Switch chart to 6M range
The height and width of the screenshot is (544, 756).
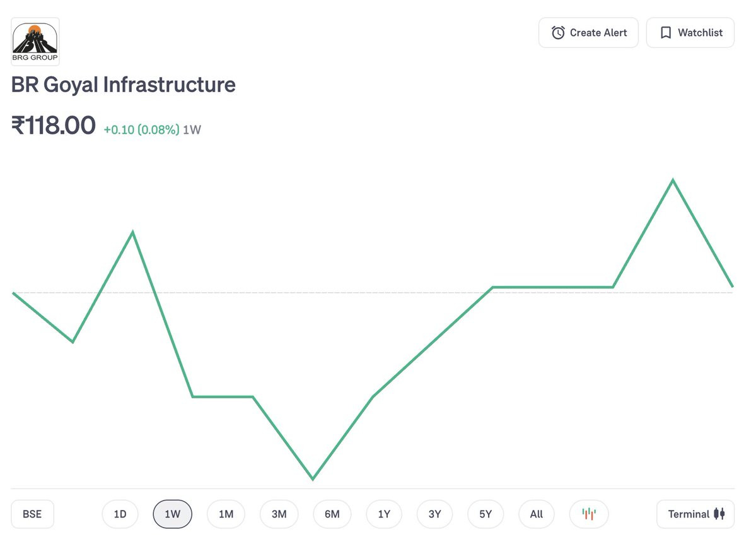click(x=332, y=514)
